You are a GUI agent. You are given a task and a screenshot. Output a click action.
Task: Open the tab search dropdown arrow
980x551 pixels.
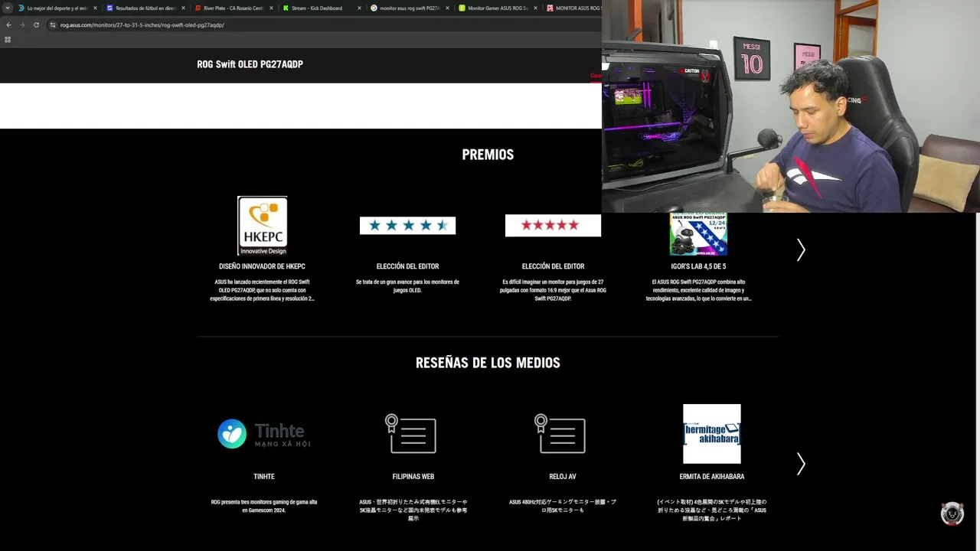click(8, 8)
